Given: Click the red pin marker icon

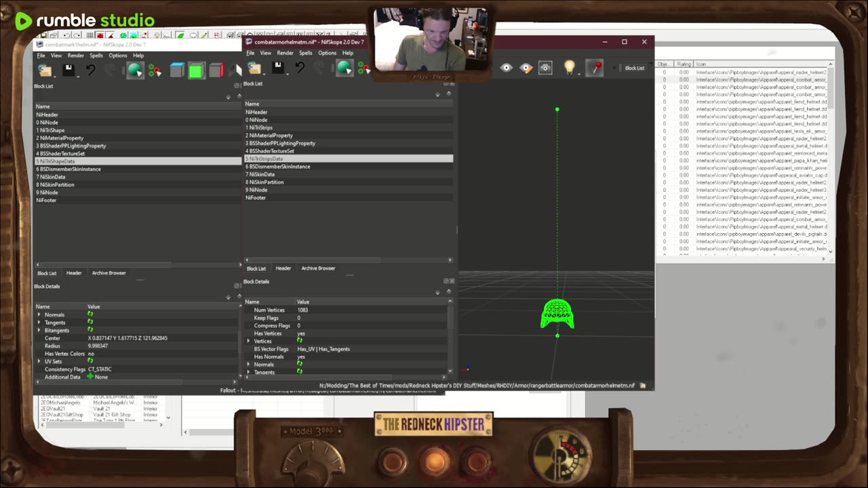Looking at the screenshot, I should 595,68.
